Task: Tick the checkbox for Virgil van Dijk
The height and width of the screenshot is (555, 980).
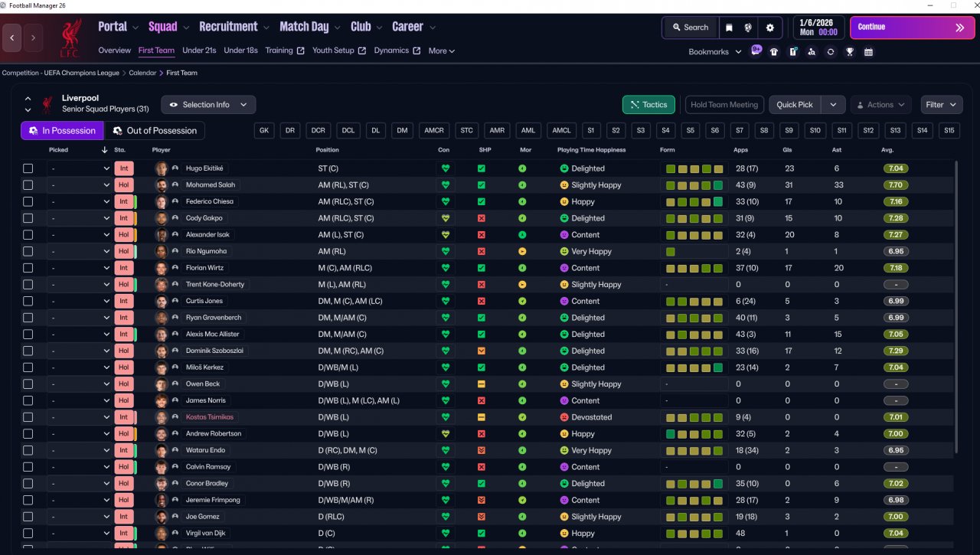Action: tap(28, 534)
